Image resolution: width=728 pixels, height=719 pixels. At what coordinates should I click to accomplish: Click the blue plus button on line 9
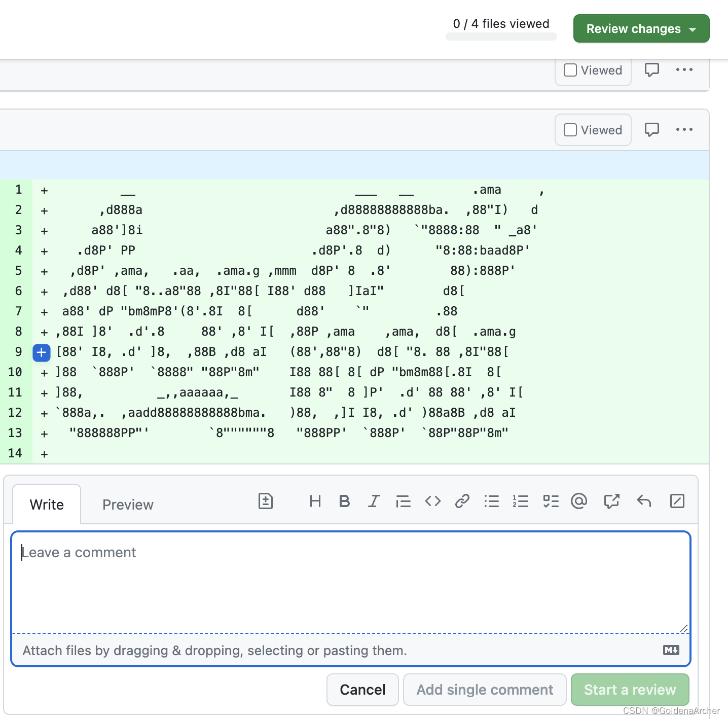pos(42,352)
